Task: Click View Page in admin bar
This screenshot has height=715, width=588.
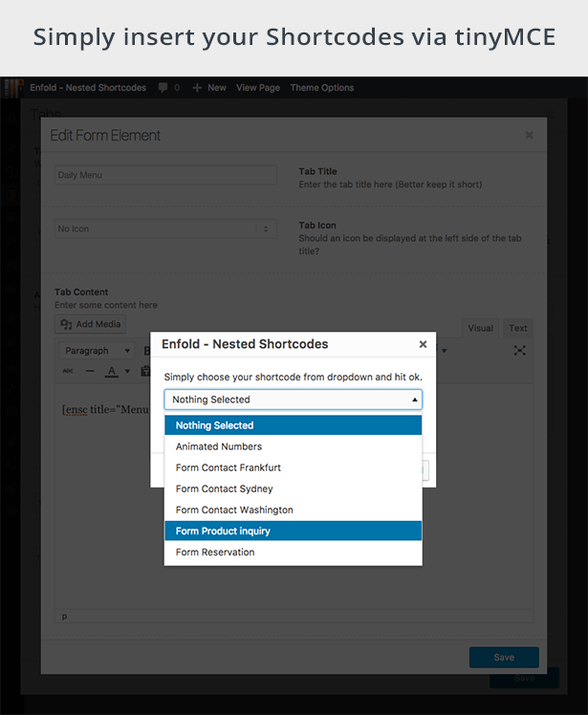Action: [258, 88]
